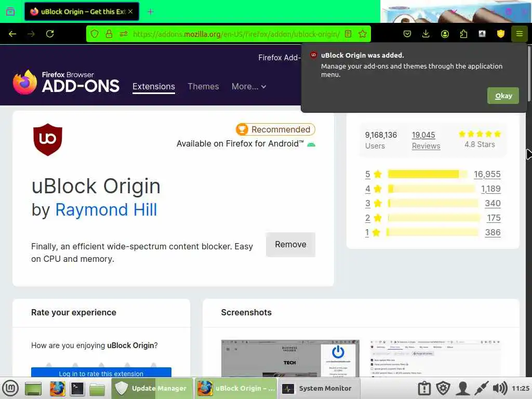Open the Themes navigation tab
The width and height of the screenshot is (532, 399).
coord(203,87)
